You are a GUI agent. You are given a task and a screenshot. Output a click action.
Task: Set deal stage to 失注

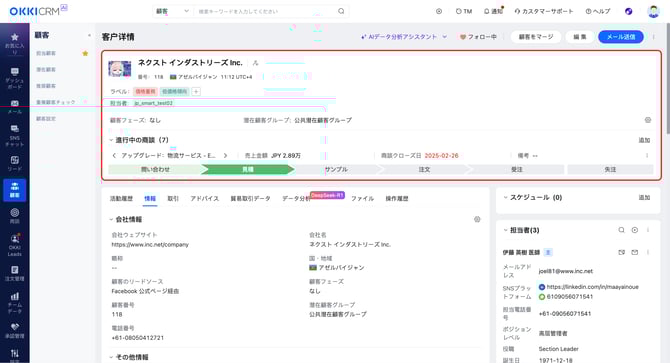(x=610, y=170)
